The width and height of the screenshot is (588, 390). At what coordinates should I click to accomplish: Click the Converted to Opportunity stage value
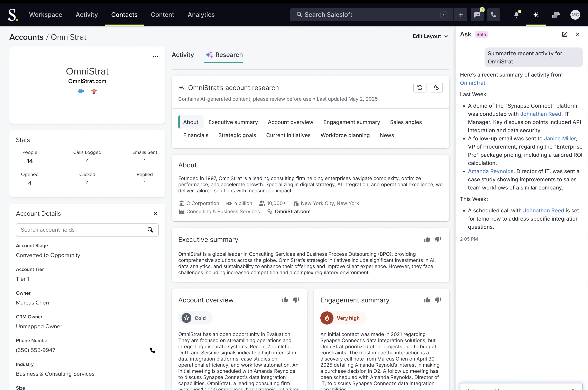pos(48,255)
